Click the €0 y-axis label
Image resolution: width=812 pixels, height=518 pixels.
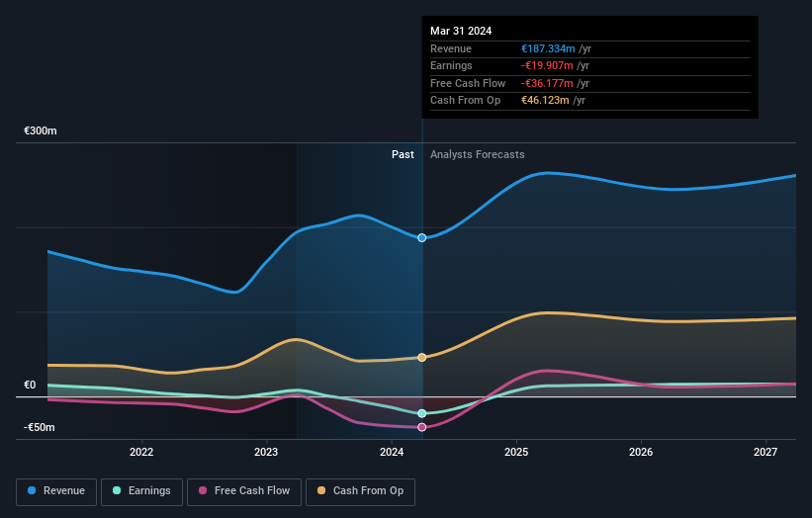coord(30,385)
